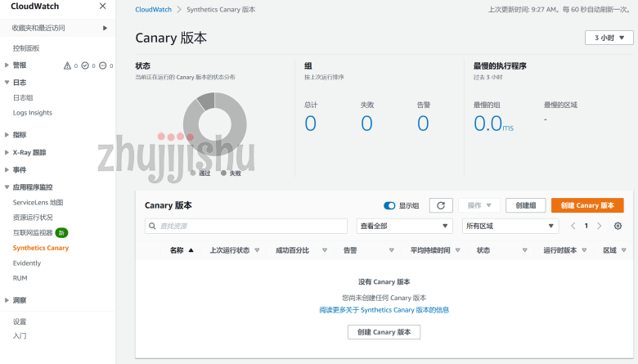This screenshot has height=364, width=638.
Task: Collapse the 应用程序监控 section
Action: (x=7, y=187)
